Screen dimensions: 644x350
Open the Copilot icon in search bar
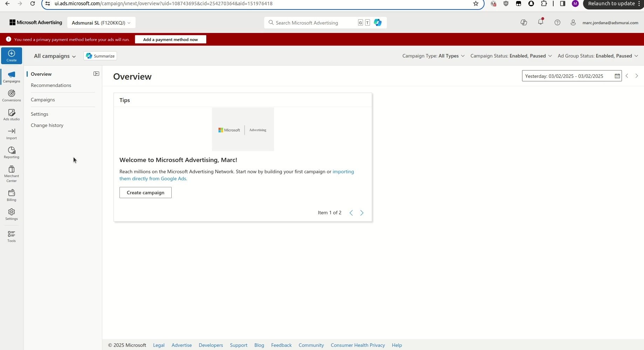click(378, 22)
